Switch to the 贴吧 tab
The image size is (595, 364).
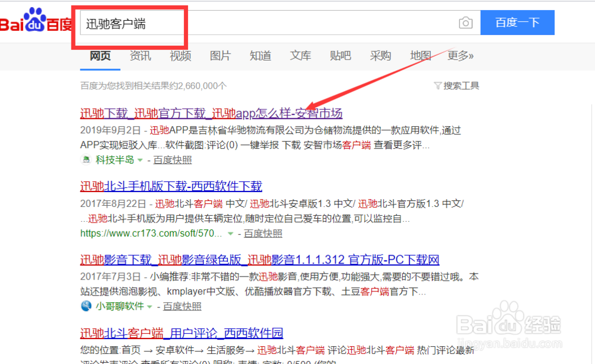pos(340,56)
